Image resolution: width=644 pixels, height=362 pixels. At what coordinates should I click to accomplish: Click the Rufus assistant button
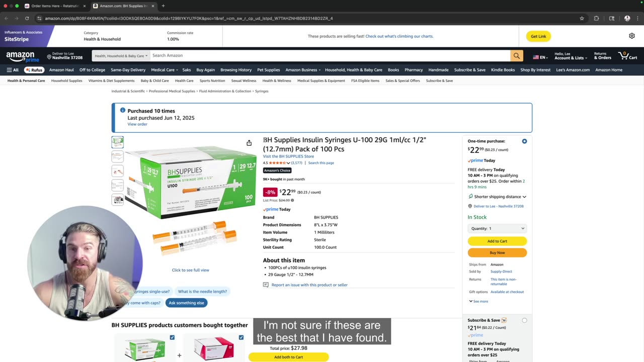34,70
